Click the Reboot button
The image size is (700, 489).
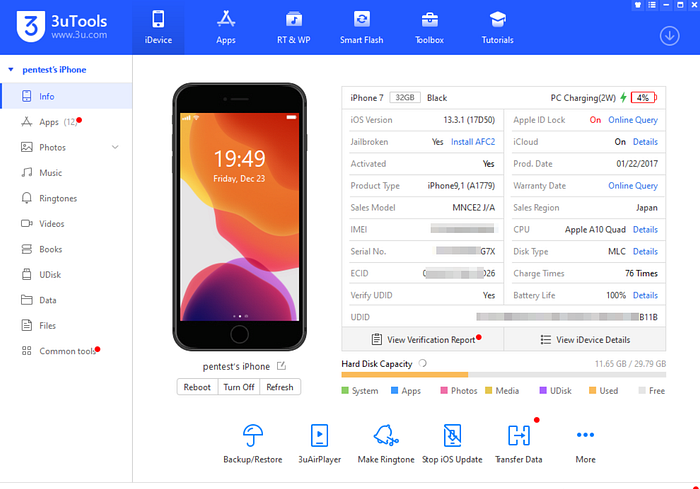click(197, 387)
